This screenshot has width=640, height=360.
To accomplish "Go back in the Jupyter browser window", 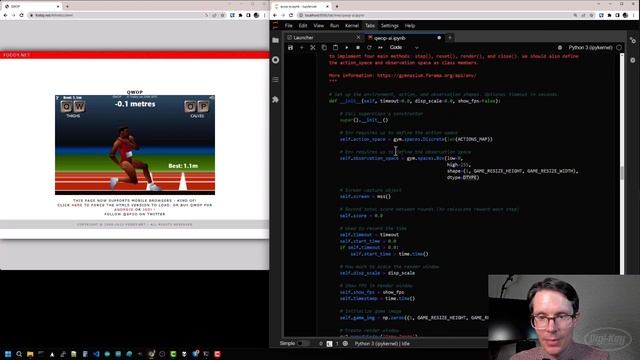I will 275,15.
